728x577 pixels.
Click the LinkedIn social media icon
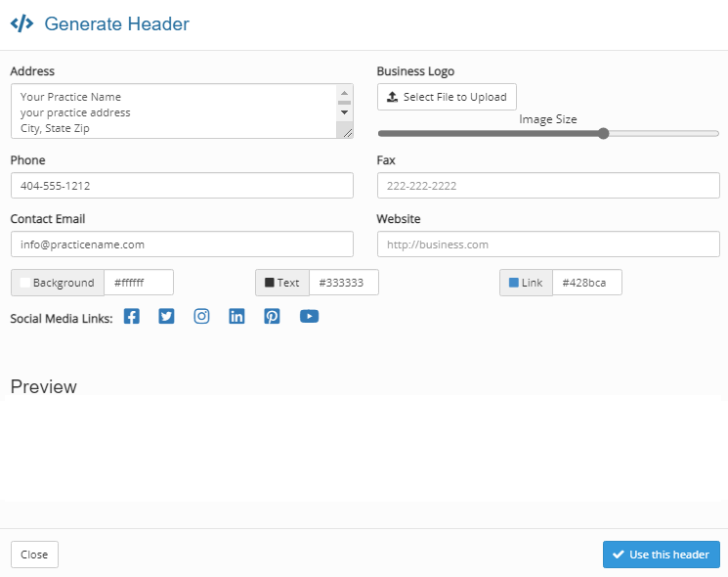point(236,317)
